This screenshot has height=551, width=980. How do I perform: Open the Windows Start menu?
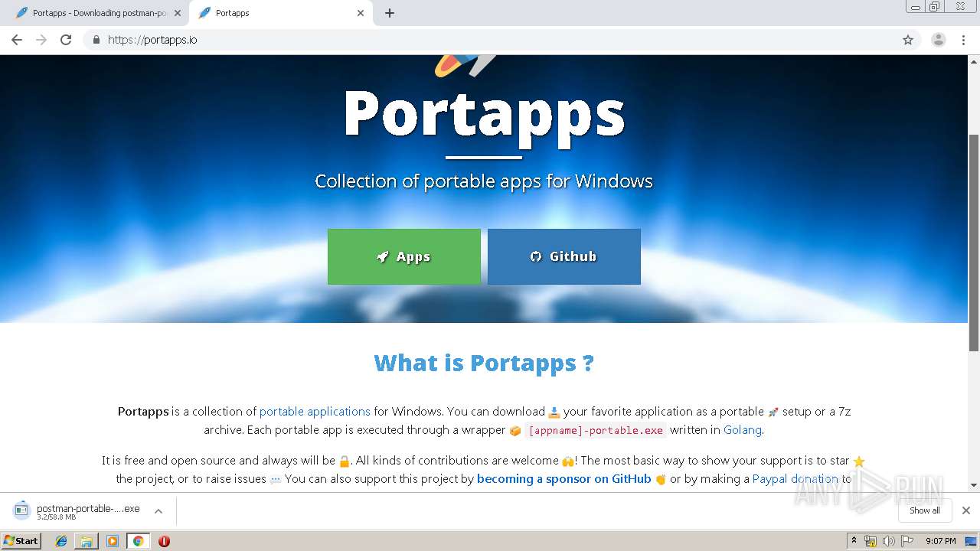click(x=21, y=541)
